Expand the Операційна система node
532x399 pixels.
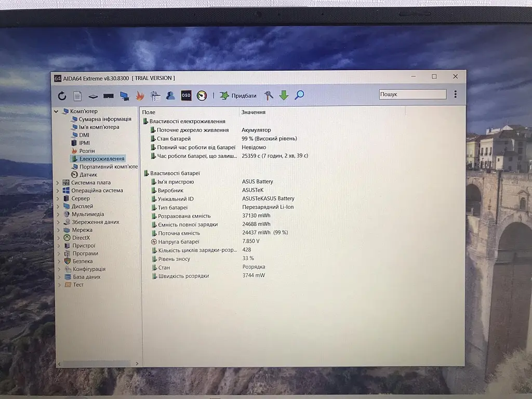(58, 191)
